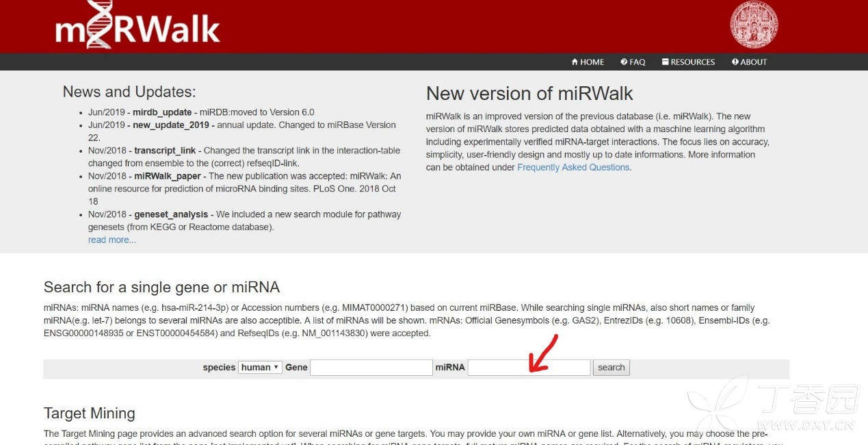The width and height of the screenshot is (868, 445).
Task: Click the 'New version of miRWalk' heading
Action: tap(529, 93)
